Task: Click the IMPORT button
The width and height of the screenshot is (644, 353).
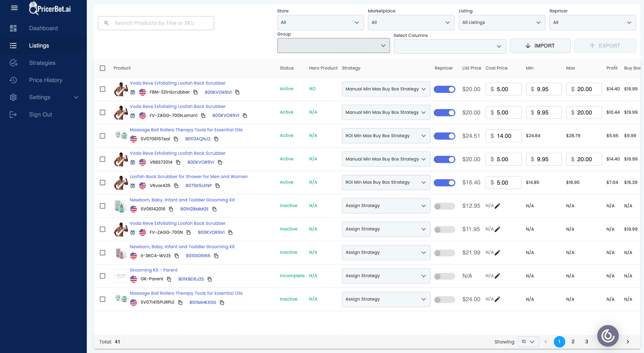Action: 540,46
